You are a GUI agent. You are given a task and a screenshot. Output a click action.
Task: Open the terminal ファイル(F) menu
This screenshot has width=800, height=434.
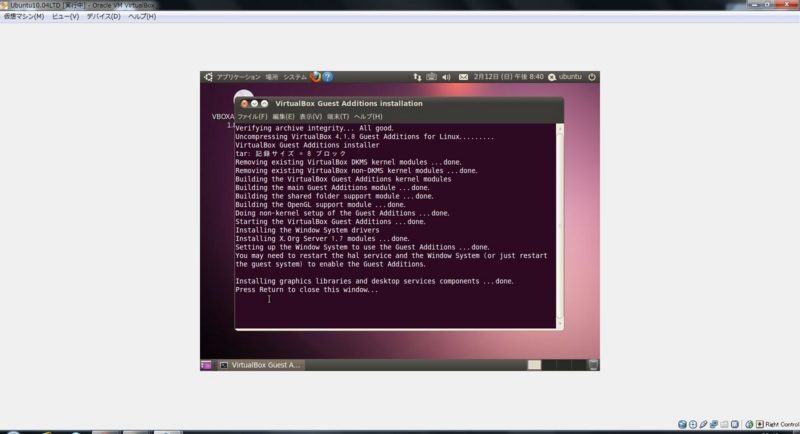[x=252, y=116]
